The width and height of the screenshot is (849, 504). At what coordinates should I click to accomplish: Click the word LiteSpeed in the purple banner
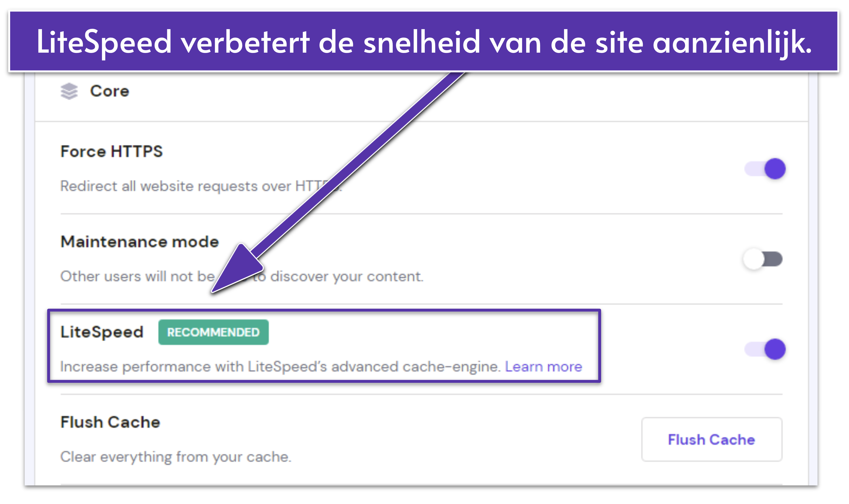click(104, 42)
